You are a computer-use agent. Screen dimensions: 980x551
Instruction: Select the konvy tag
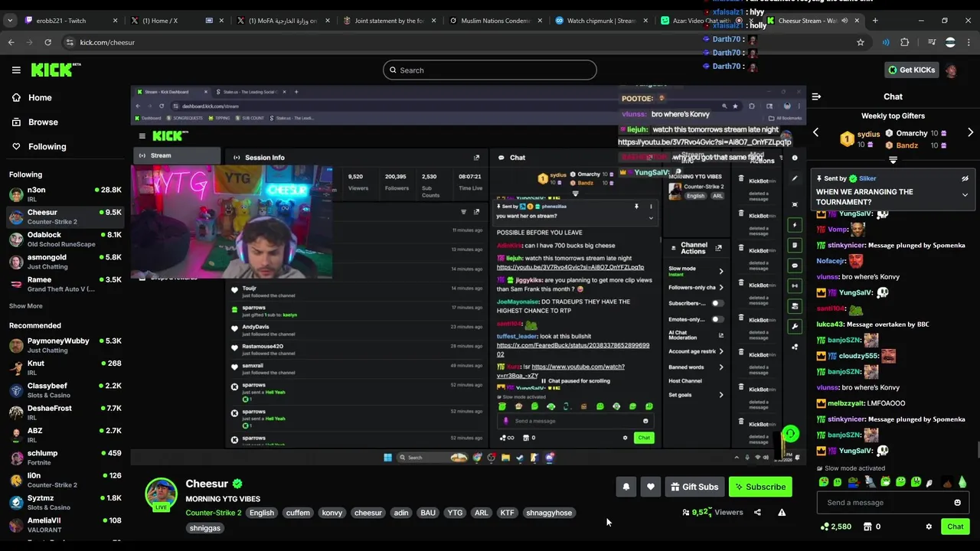(x=332, y=513)
